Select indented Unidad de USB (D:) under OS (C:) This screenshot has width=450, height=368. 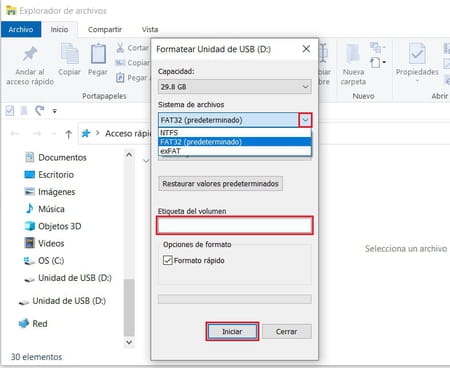75,278
